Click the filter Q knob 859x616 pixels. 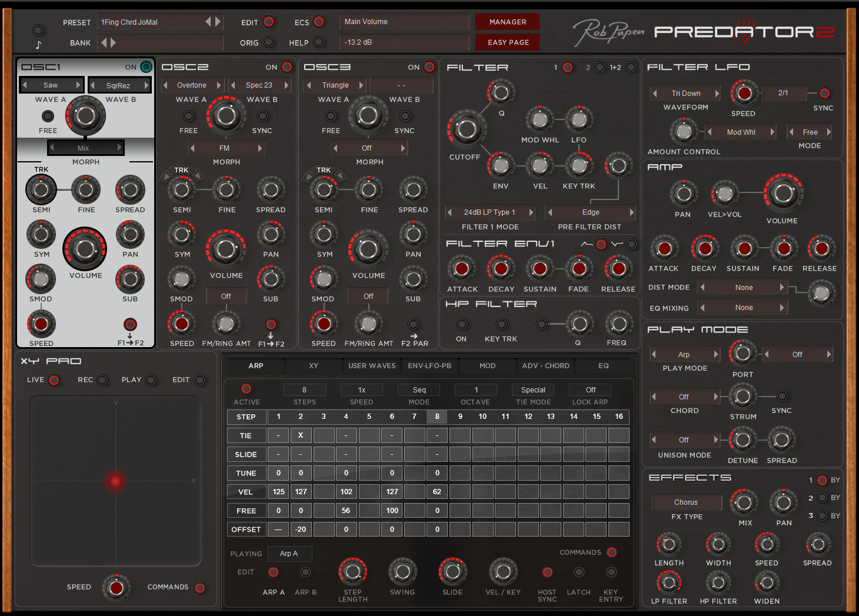point(501,92)
